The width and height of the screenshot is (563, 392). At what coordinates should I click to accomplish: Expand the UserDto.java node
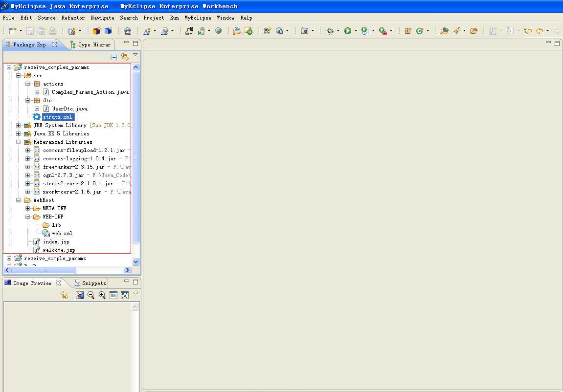pos(37,109)
